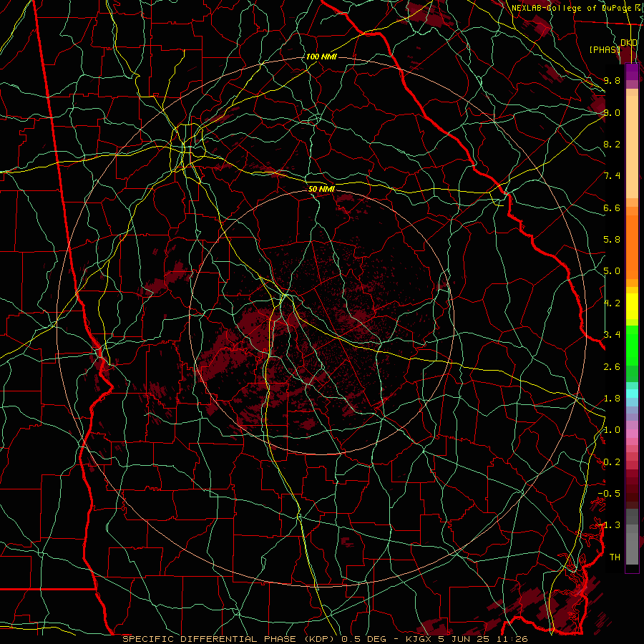644x644 pixels.
Task: Select the -0.5 value on the color scale
Action: (609, 494)
